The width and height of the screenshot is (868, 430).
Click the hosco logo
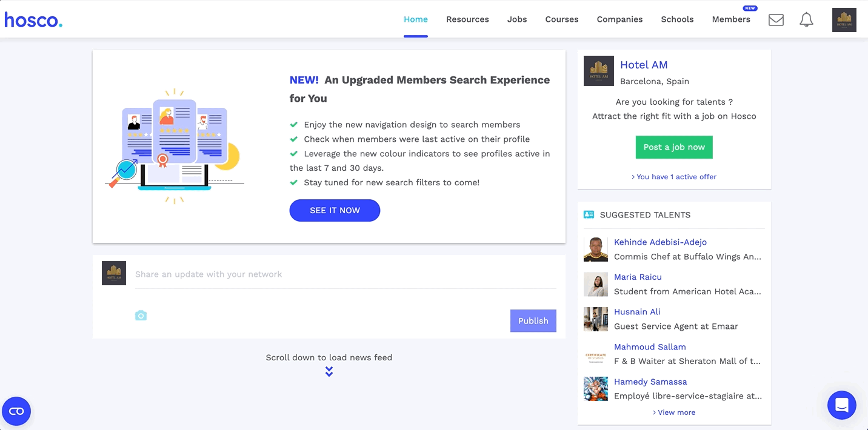pyautogui.click(x=33, y=20)
